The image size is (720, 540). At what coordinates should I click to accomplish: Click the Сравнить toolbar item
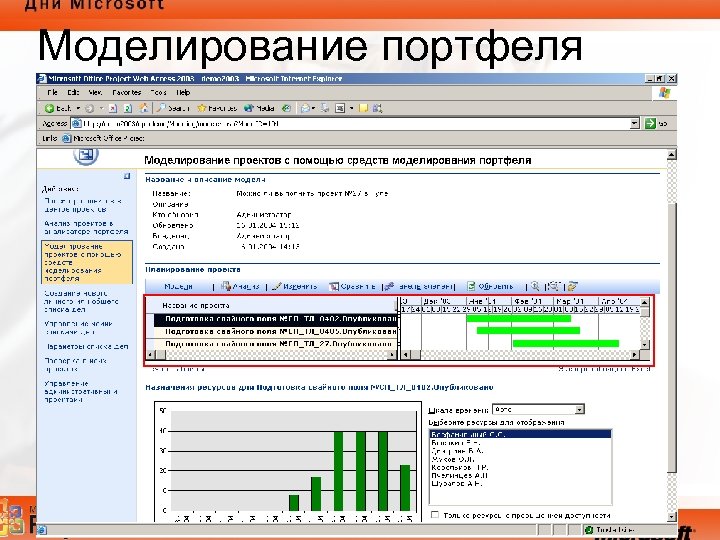(352, 287)
